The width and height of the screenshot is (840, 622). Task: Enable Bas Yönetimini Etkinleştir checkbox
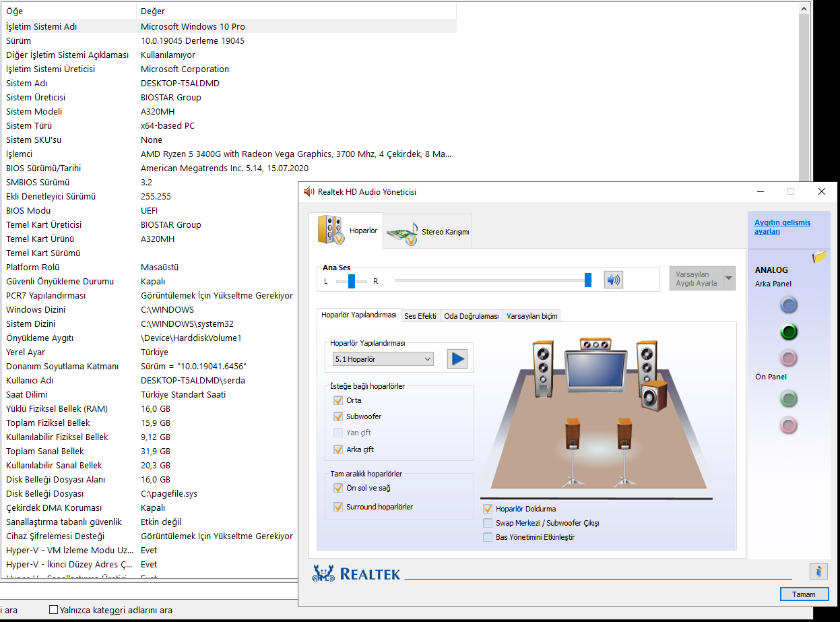pos(488,537)
